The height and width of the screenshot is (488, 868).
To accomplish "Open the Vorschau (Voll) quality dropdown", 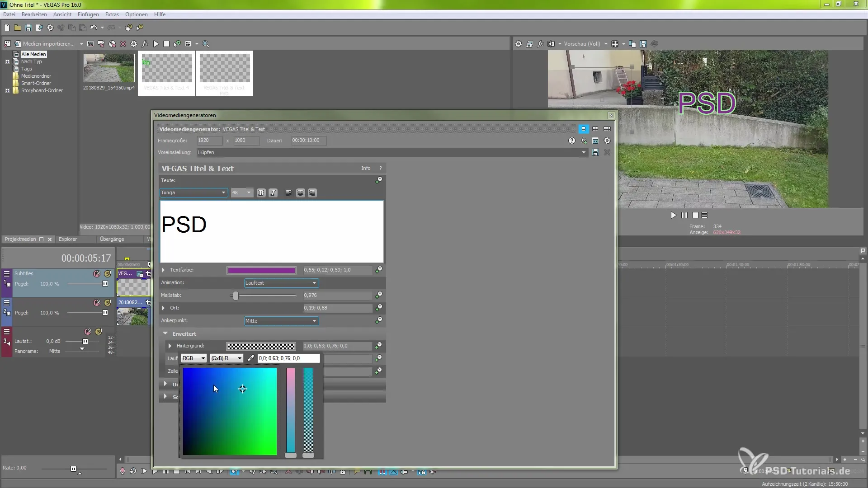I will (585, 44).
